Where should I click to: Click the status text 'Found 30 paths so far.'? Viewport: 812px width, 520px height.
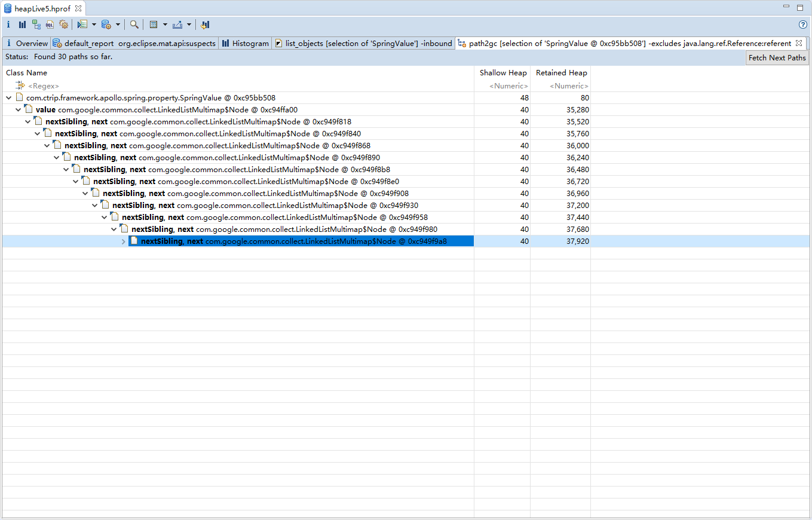(x=73, y=57)
